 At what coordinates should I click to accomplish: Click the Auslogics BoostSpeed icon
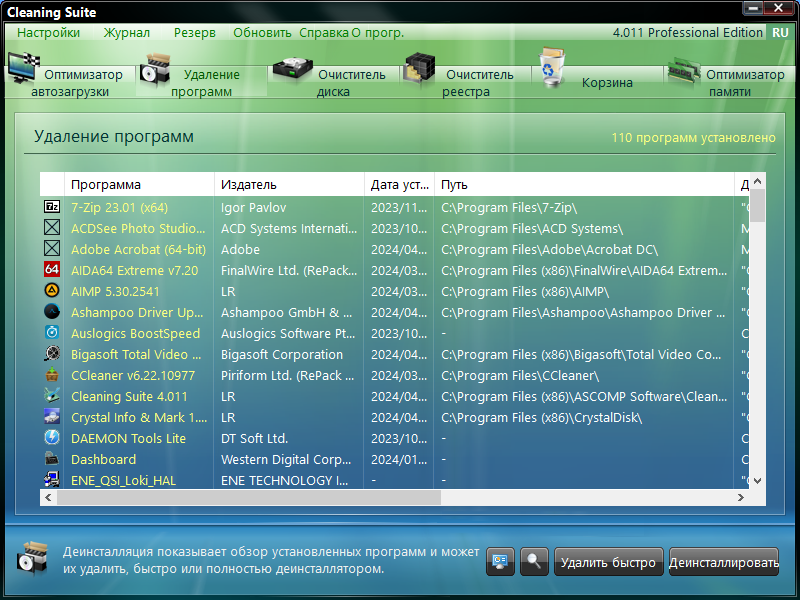(52, 332)
